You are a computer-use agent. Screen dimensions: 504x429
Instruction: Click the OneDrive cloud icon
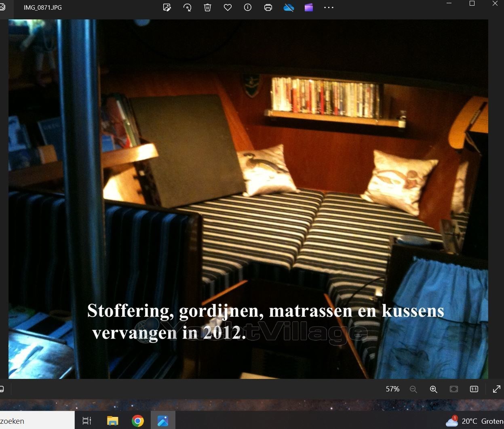(x=289, y=7)
